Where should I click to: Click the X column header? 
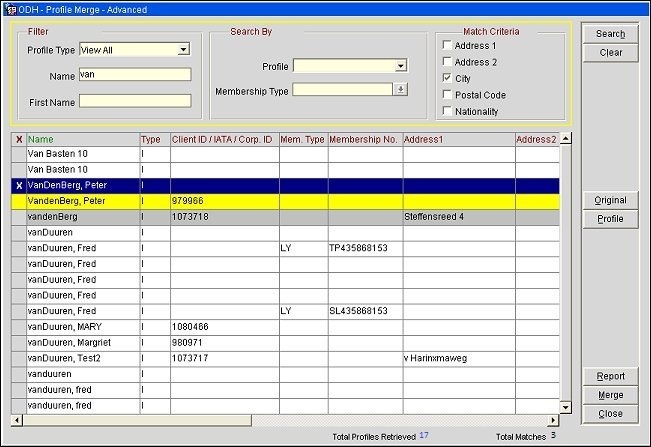coord(18,139)
